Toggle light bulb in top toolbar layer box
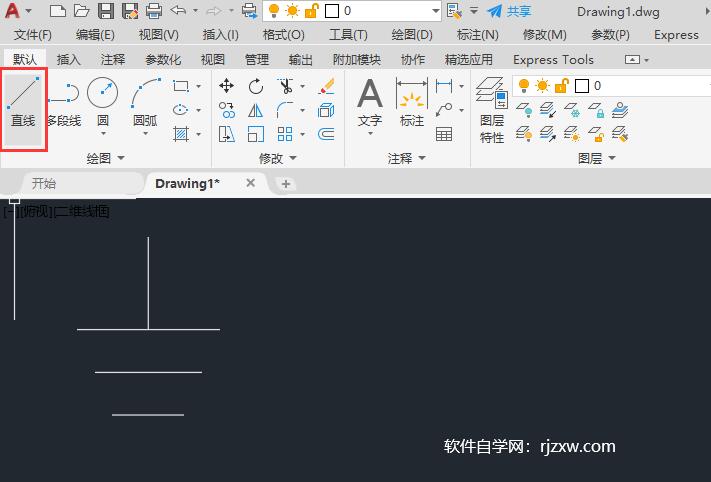The image size is (711, 482). coord(273,10)
